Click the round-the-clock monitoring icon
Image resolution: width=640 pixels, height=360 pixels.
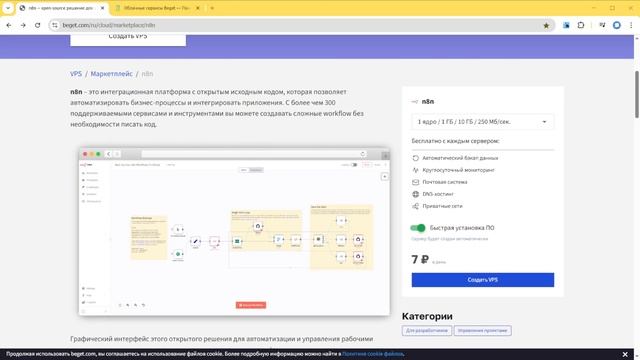416,170
